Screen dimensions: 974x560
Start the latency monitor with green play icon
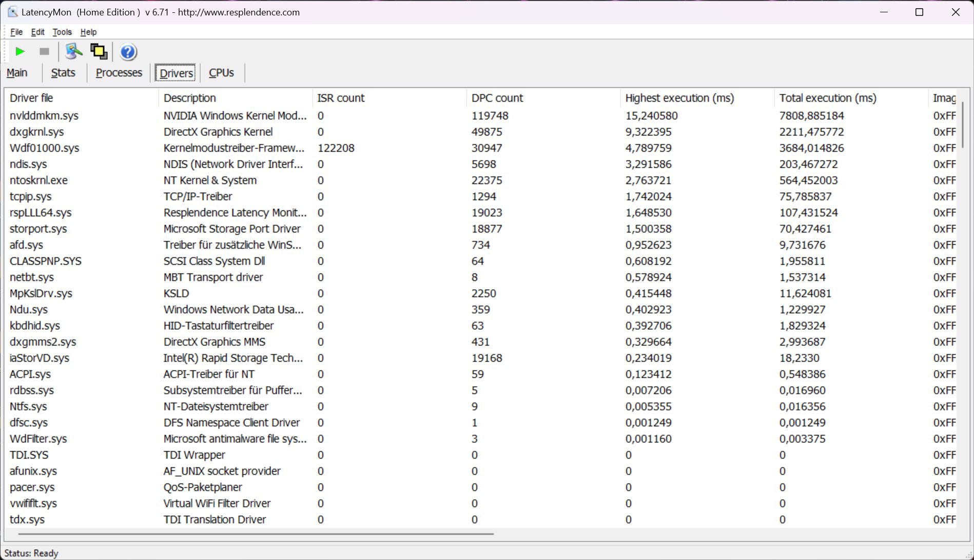[x=20, y=52]
